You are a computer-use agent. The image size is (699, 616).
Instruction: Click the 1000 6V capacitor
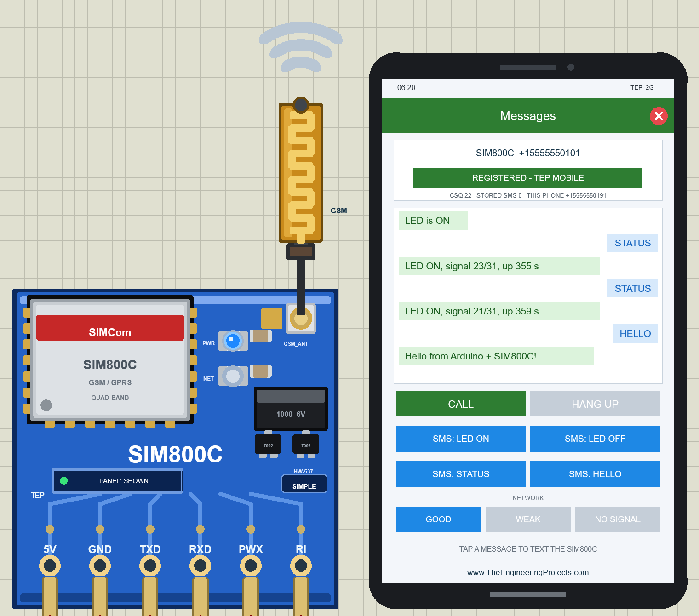(291, 409)
